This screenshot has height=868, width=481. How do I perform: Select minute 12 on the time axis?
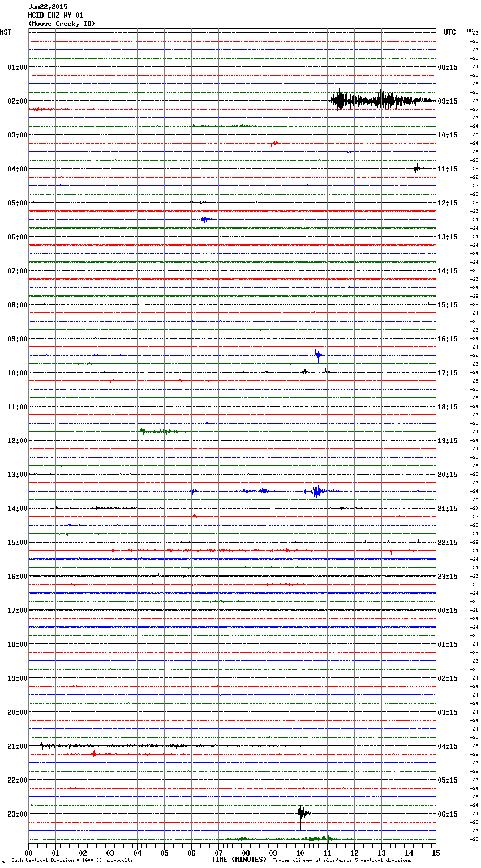tap(354, 853)
